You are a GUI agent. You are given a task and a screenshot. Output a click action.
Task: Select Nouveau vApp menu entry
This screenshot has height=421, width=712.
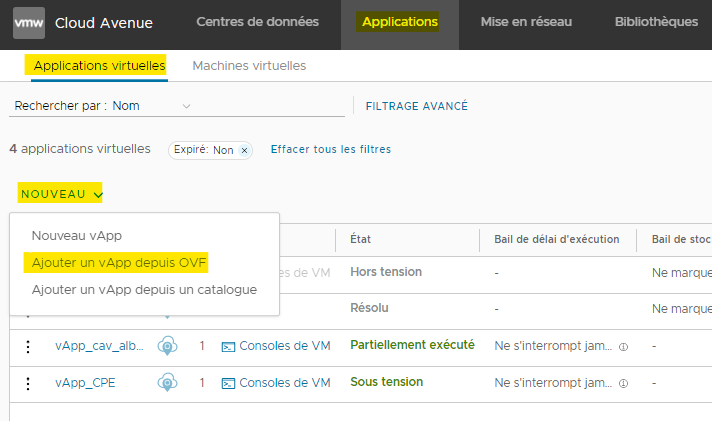click(x=77, y=236)
